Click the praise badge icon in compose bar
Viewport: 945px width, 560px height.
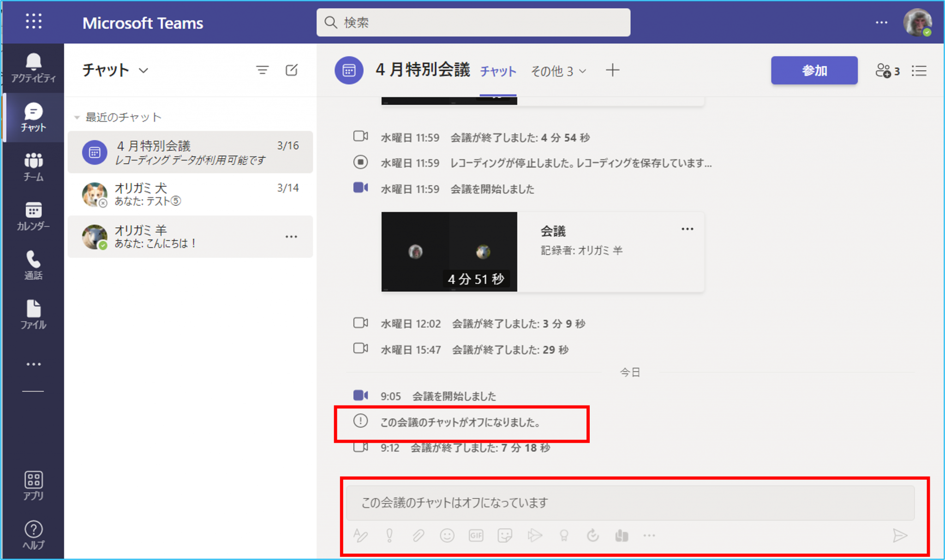click(x=564, y=535)
